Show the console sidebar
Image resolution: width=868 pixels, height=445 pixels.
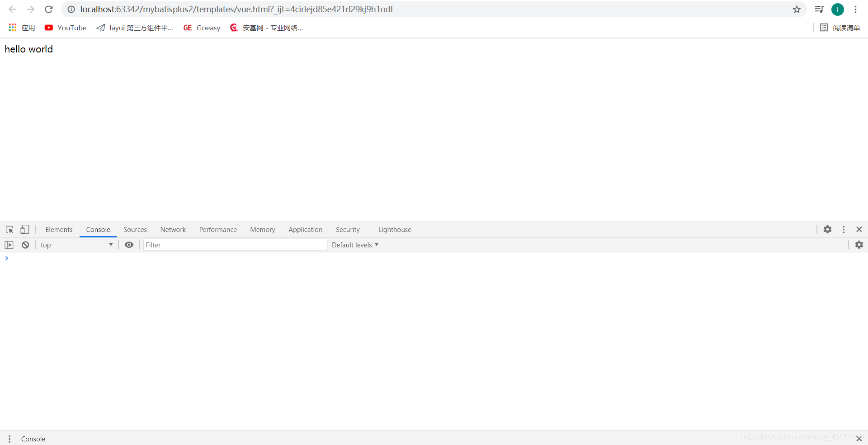(9, 245)
